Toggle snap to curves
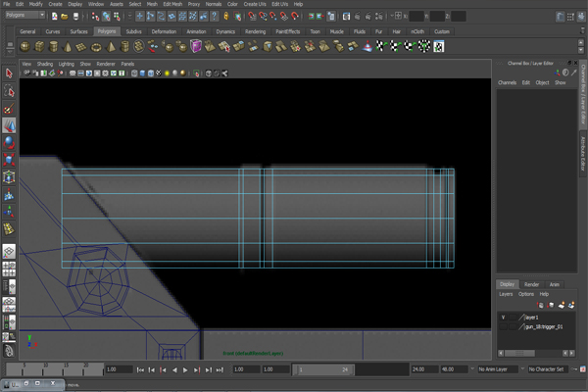The height and width of the screenshot is (392, 588). 263,16
